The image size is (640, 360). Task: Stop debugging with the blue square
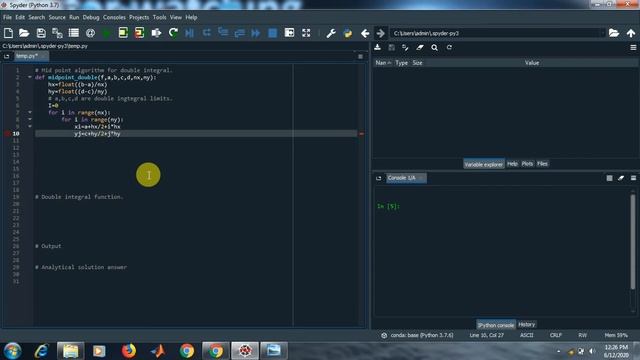(x=272, y=33)
